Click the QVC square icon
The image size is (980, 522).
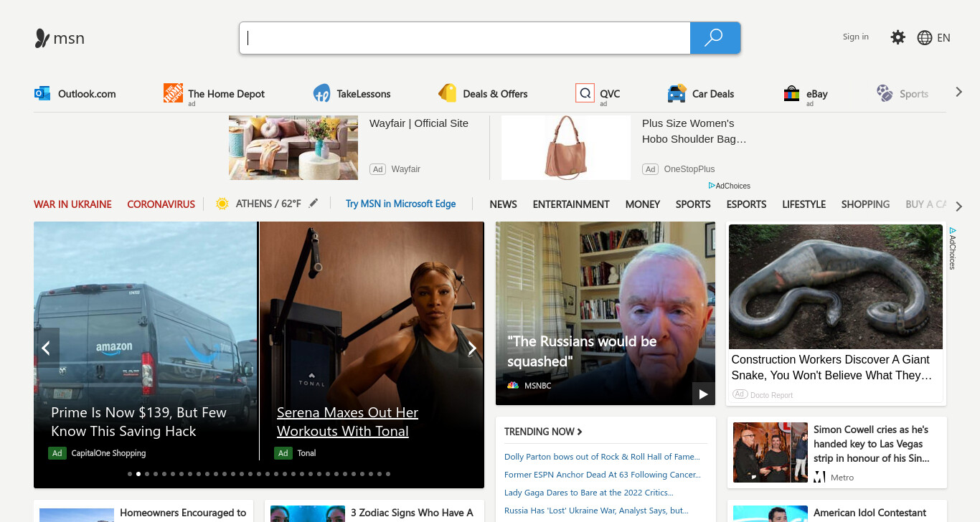[585, 93]
